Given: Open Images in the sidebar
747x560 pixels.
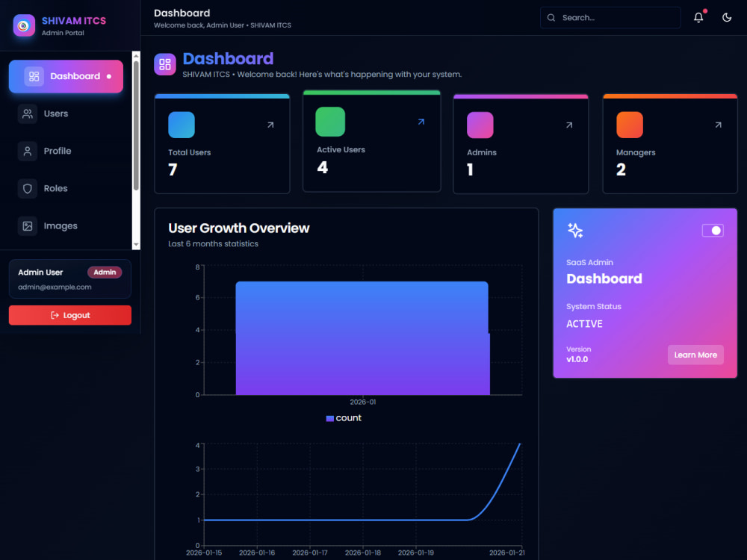Looking at the screenshot, I should pyautogui.click(x=66, y=225).
